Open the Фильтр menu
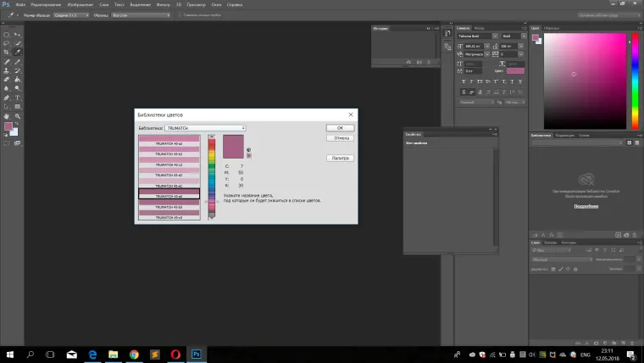This screenshot has width=644, height=363. (x=162, y=4)
